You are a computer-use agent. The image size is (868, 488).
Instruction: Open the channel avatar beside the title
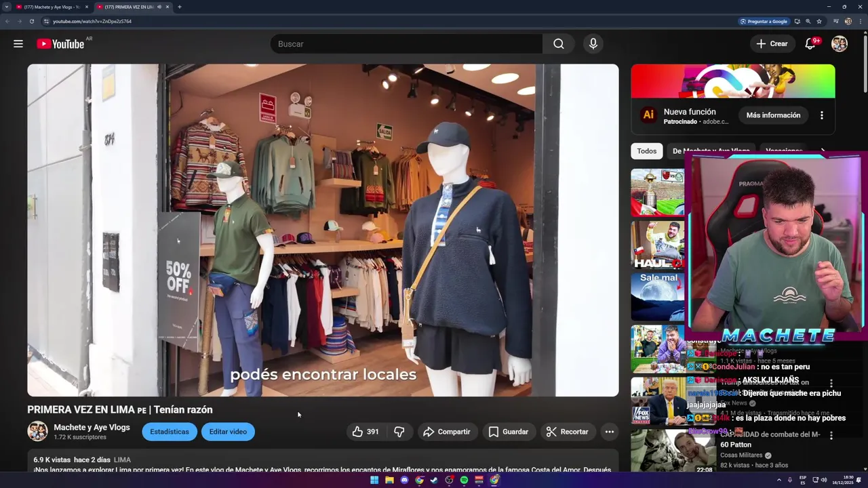click(37, 431)
